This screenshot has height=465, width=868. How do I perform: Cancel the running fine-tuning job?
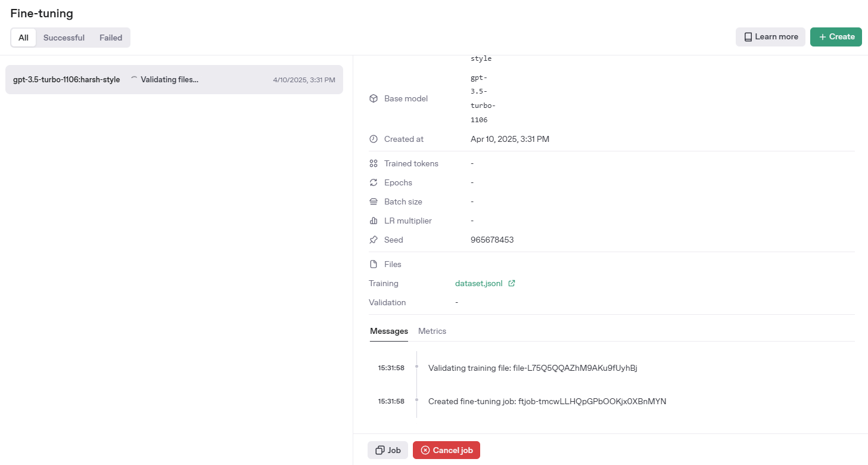[446, 450]
